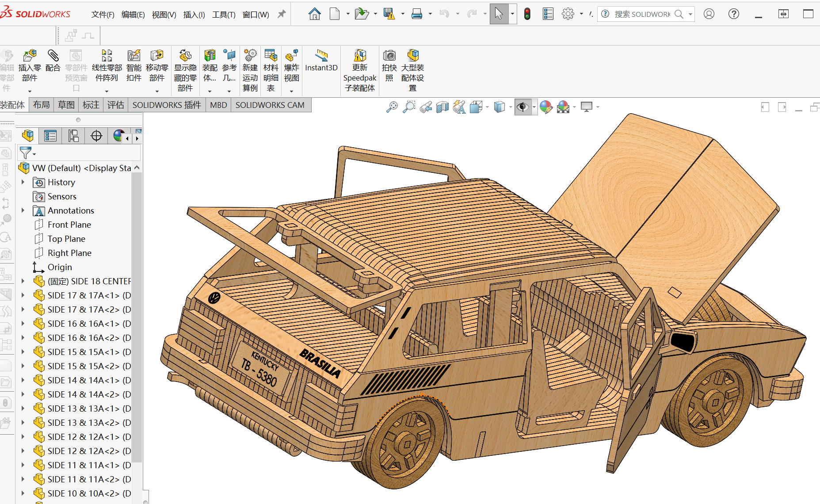This screenshot has width=820, height=504.
Task: Switch to 布局 tab
Action: pyautogui.click(x=41, y=105)
